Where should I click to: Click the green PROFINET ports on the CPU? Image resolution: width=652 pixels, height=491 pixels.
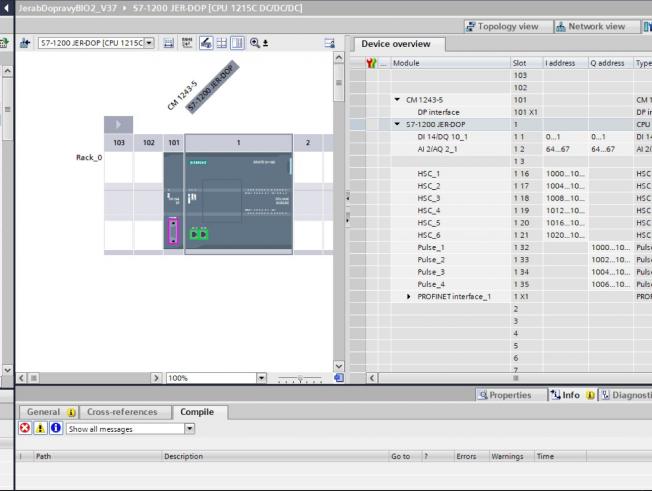click(x=199, y=234)
